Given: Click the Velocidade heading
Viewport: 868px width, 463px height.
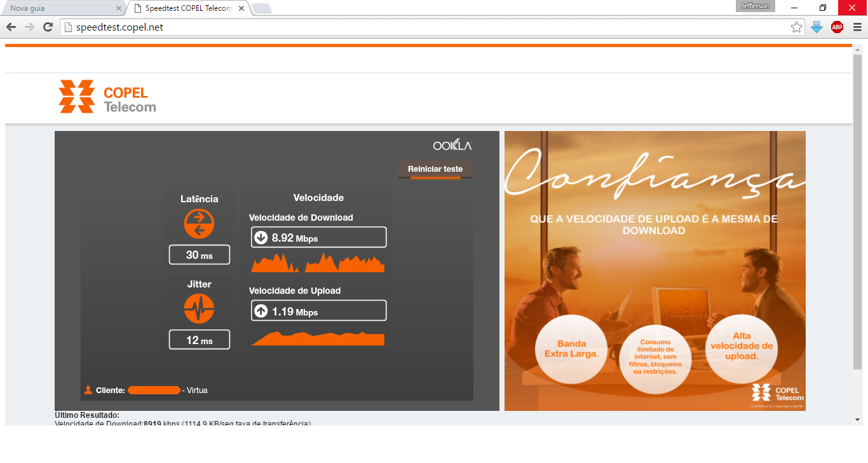Looking at the screenshot, I should pyautogui.click(x=318, y=198).
